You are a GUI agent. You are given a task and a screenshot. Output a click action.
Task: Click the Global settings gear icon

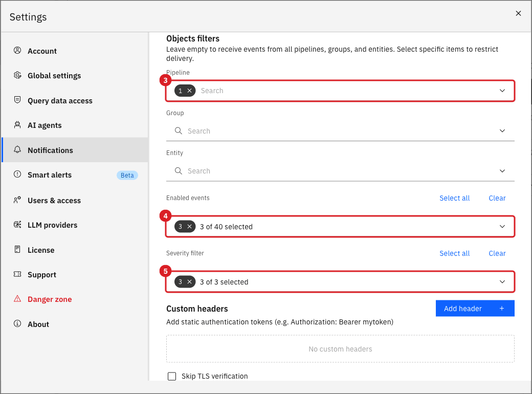(17, 75)
